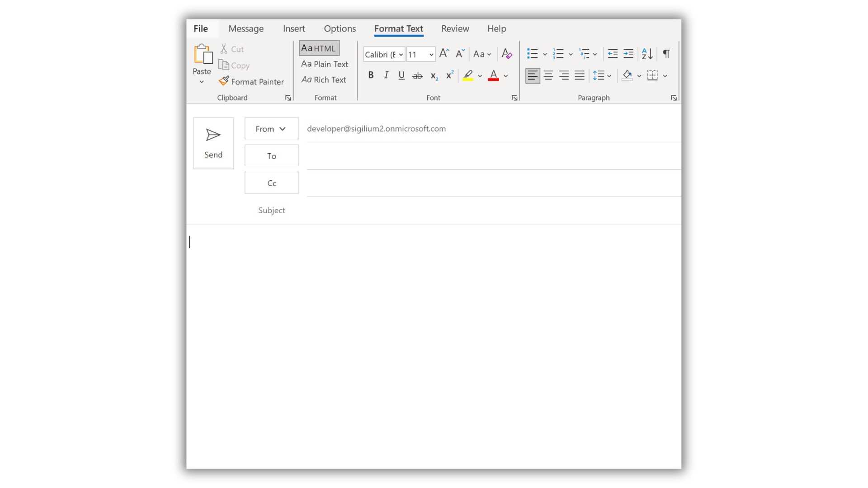Click the To recipients button
The image size is (868, 488).
point(271,156)
